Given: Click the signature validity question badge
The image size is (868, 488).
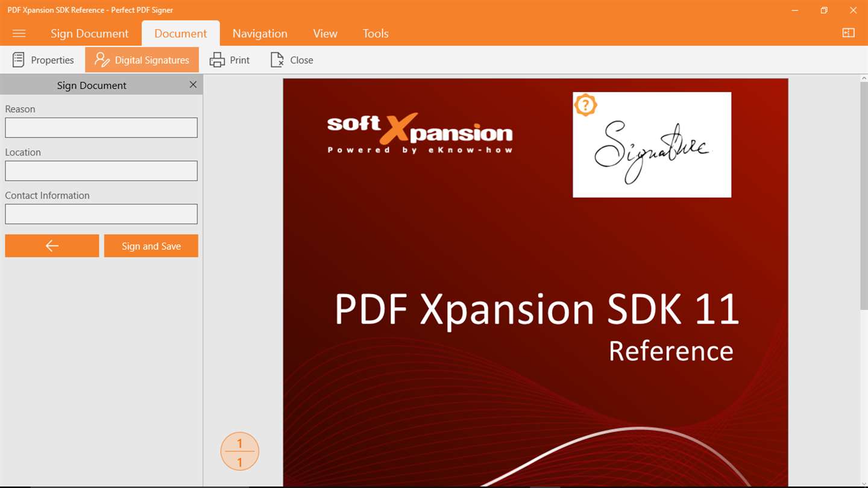Looking at the screenshot, I should 585,105.
